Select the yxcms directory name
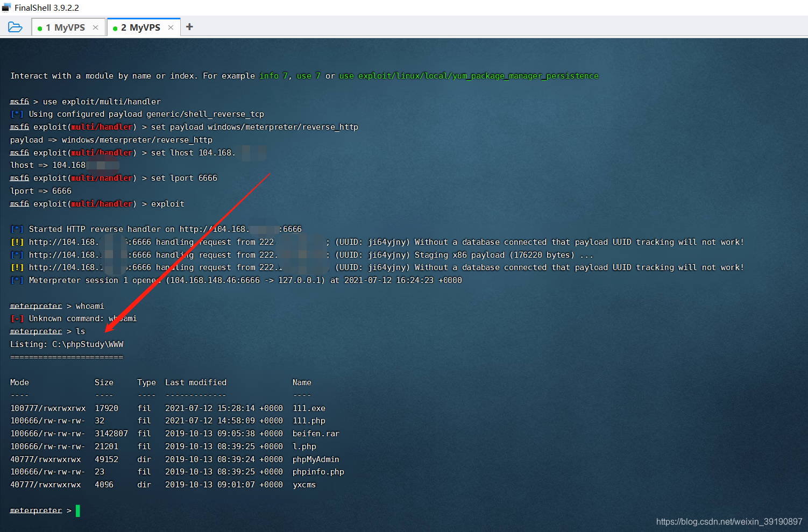The width and height of the screenshot is (808, 532). (x=304, y=485)
